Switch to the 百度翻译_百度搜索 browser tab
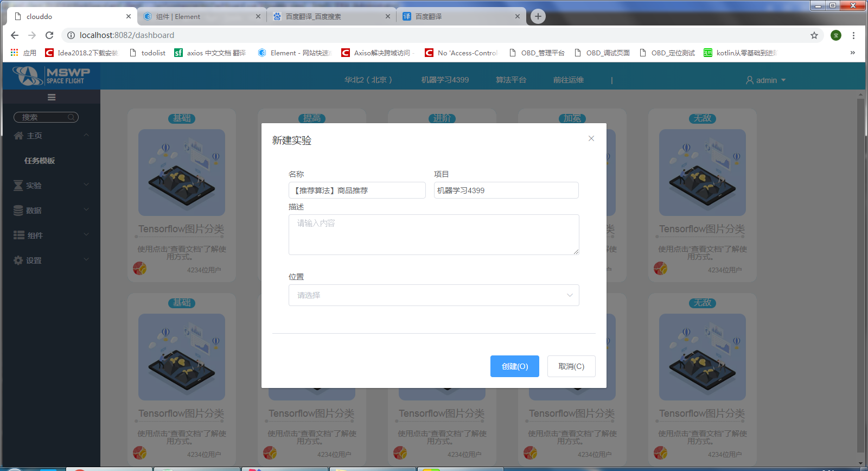The image size is (868, 471). tap(330, 16)
